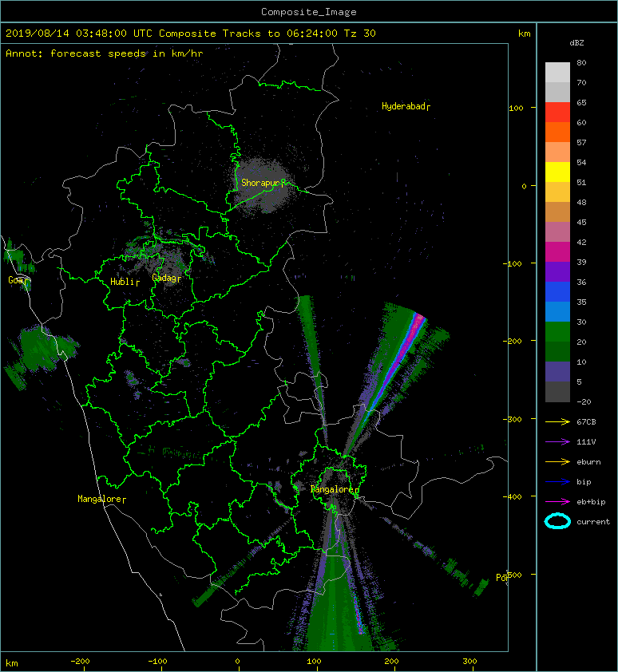Image resolution: width=618 pixels, height=672 pixels.
Task: Click the km unit label at bottom left
Action: coord(12,663)
